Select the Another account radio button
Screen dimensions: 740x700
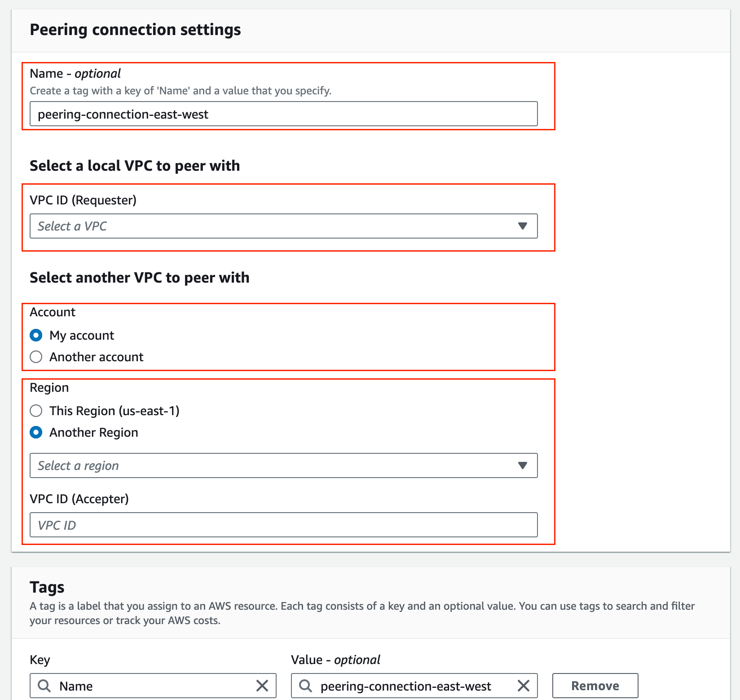36,357
